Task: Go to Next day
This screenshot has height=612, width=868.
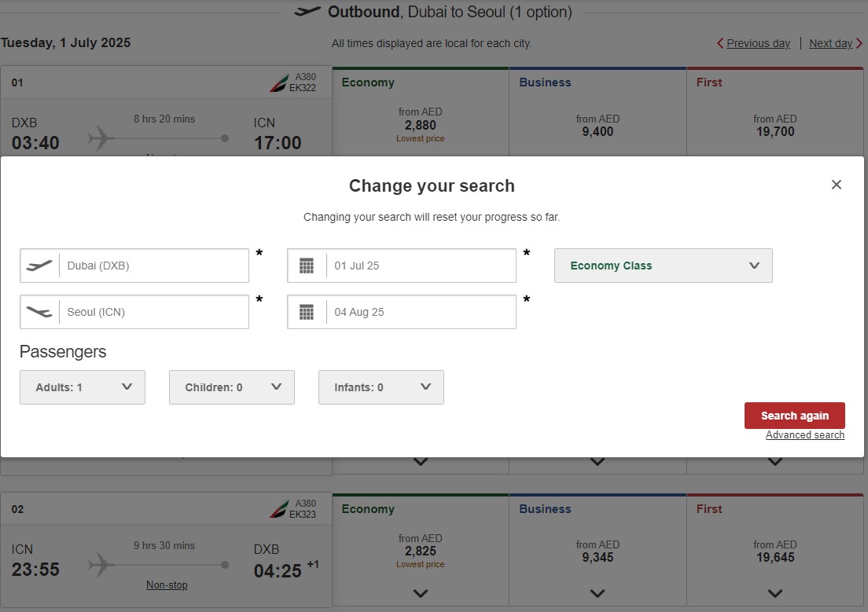Action: 830,43
